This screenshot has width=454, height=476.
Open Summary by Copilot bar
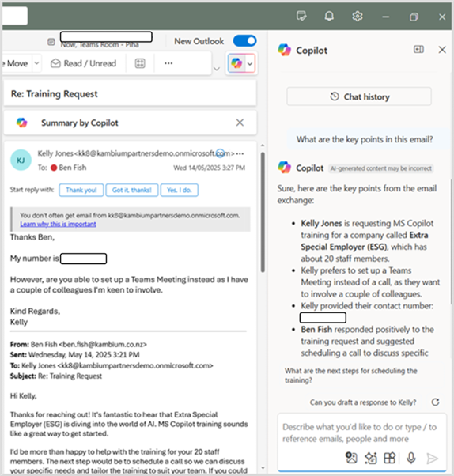tap(130, 123)
